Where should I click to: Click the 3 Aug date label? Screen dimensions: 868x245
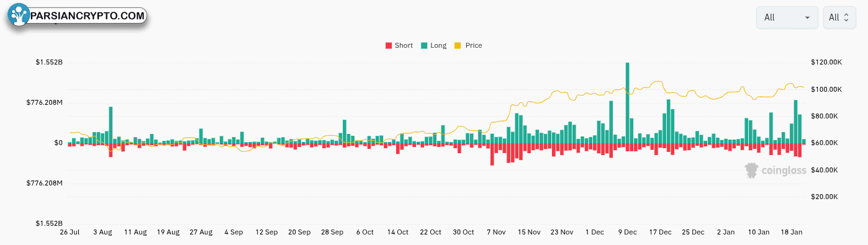point(102,232)
